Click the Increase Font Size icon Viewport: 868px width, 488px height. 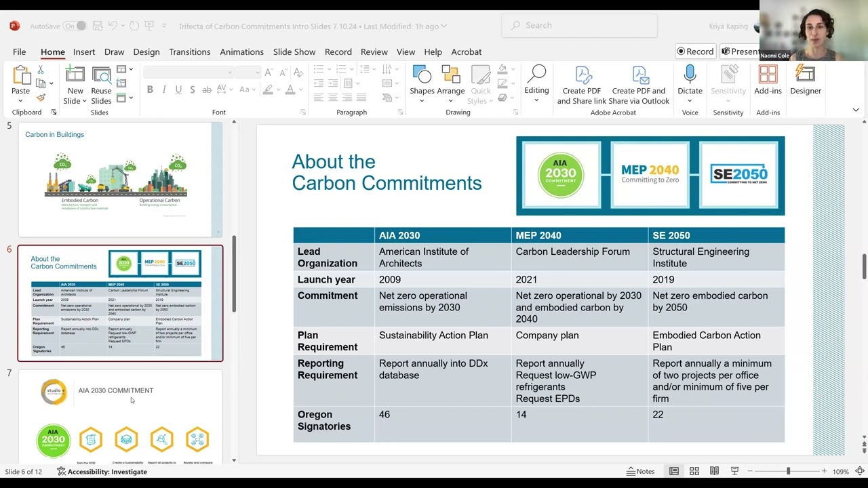[269, 73]
